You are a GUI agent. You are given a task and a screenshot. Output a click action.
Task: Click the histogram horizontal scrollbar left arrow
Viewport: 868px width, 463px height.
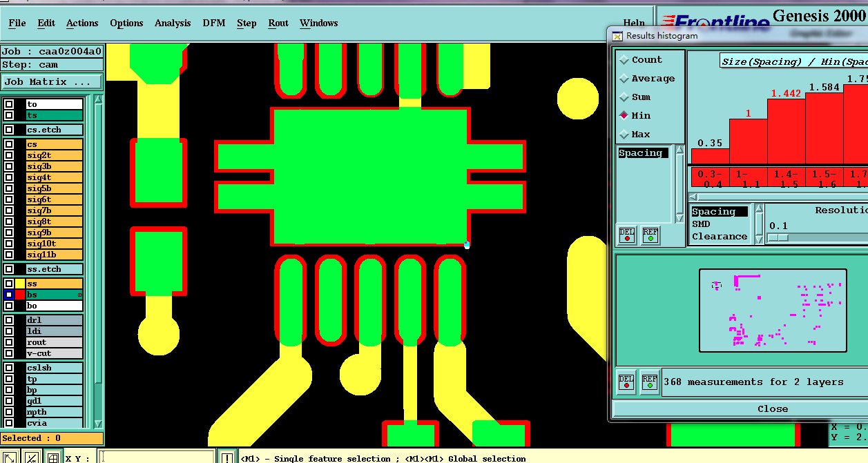pyautogui.click(x=695, y=197)
